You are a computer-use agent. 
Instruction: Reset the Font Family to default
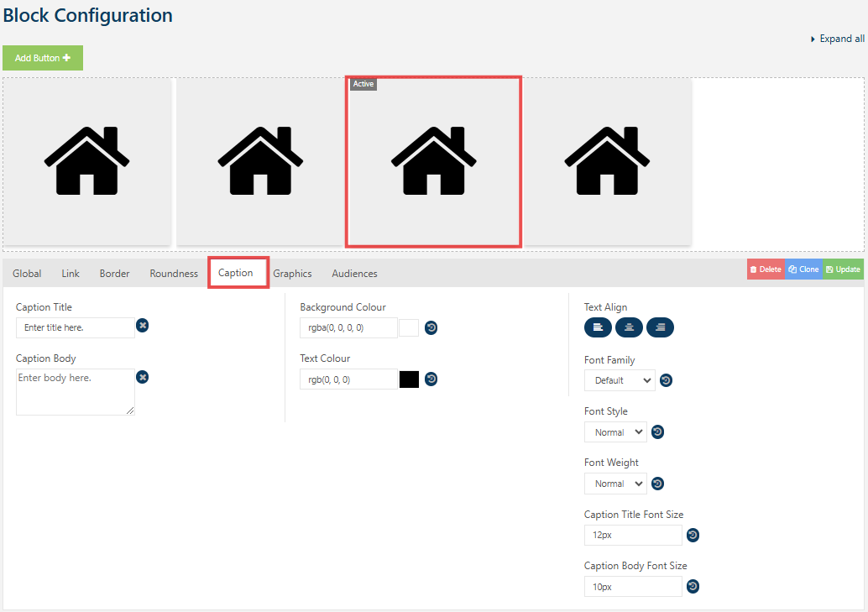pyautogui.click(x=666, y=380)
